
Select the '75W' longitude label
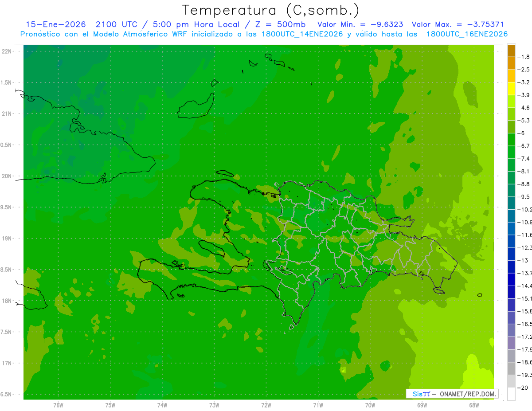click(x=110, y=405)
